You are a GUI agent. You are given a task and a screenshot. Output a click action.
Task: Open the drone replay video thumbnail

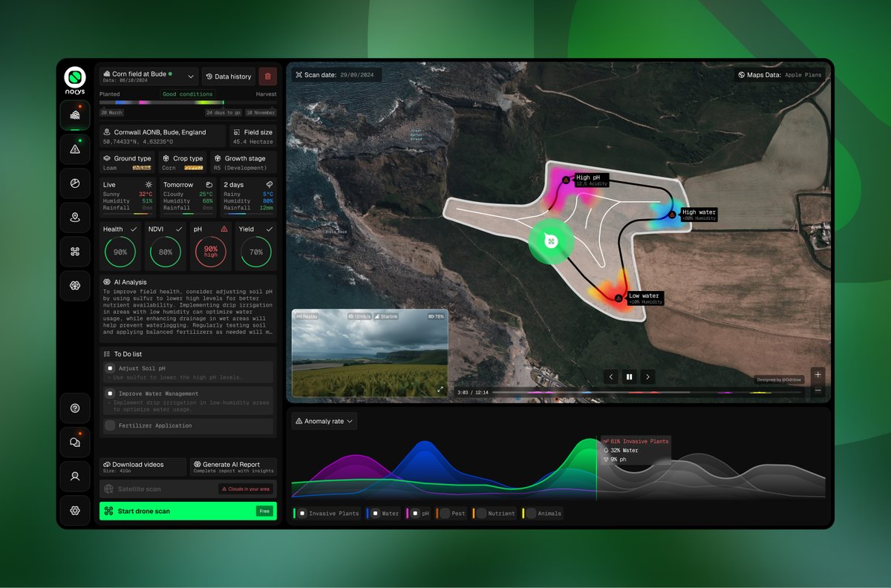pos(370,353)
